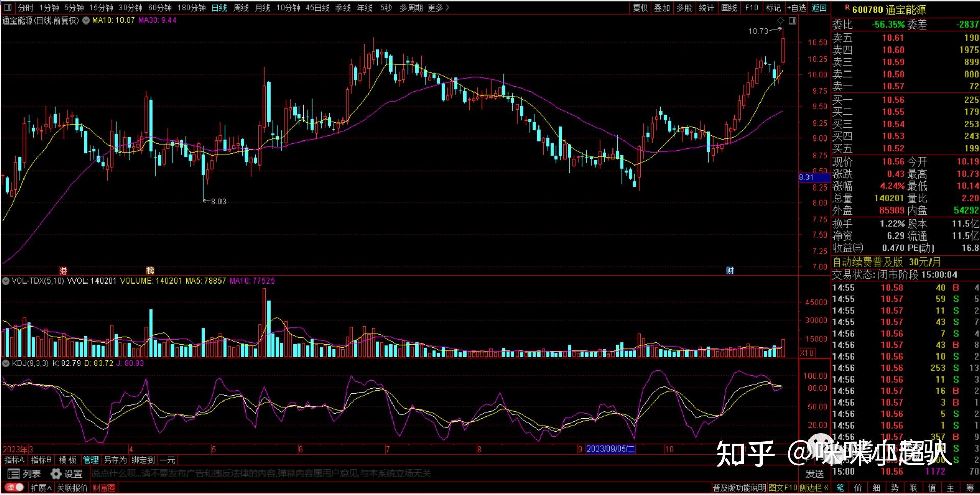Viewport: 980px width, 495px height.
Task: Select the 180分钟 period
Action: 191,8
